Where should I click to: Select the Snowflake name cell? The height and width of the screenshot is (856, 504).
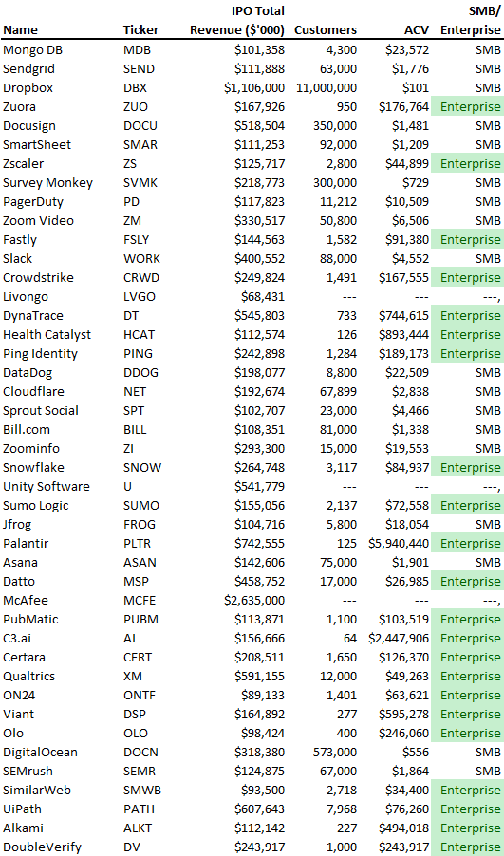tap(33, 467)
